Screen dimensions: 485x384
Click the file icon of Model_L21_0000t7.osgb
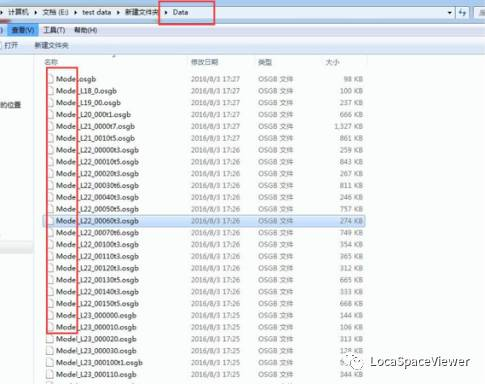pos(50,126)
